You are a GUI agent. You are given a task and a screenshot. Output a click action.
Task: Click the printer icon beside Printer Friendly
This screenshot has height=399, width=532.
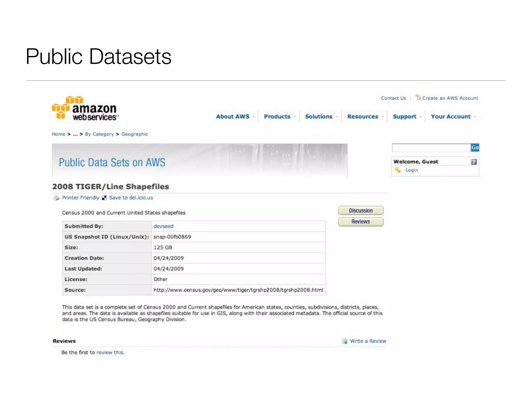[x=56, y=198]
